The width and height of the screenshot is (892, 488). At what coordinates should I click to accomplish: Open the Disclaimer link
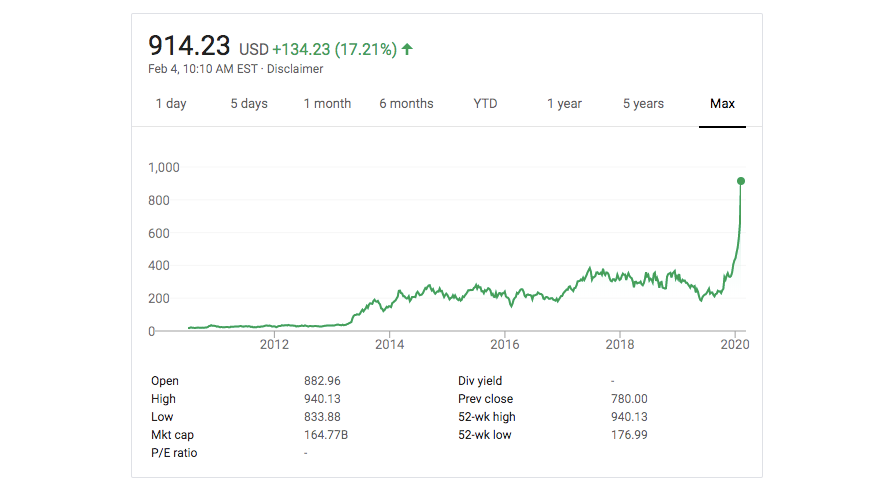pos(299,69)
